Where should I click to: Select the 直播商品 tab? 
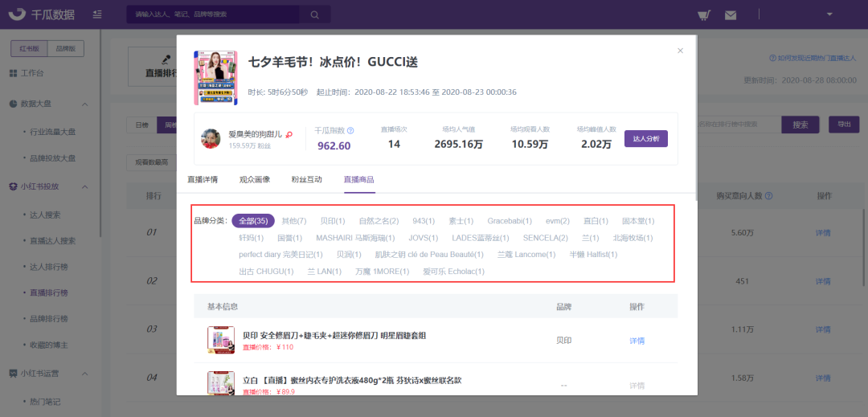[x=359, y=180]
